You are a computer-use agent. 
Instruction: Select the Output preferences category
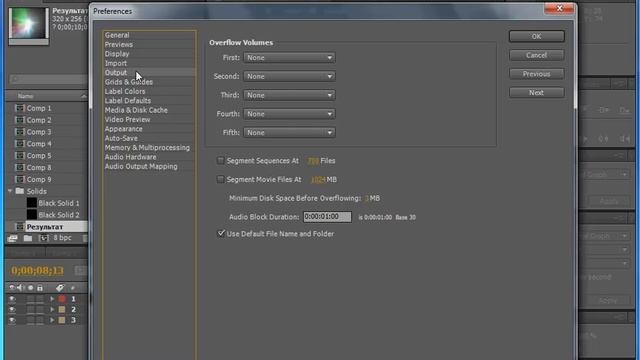pos(116,73)
